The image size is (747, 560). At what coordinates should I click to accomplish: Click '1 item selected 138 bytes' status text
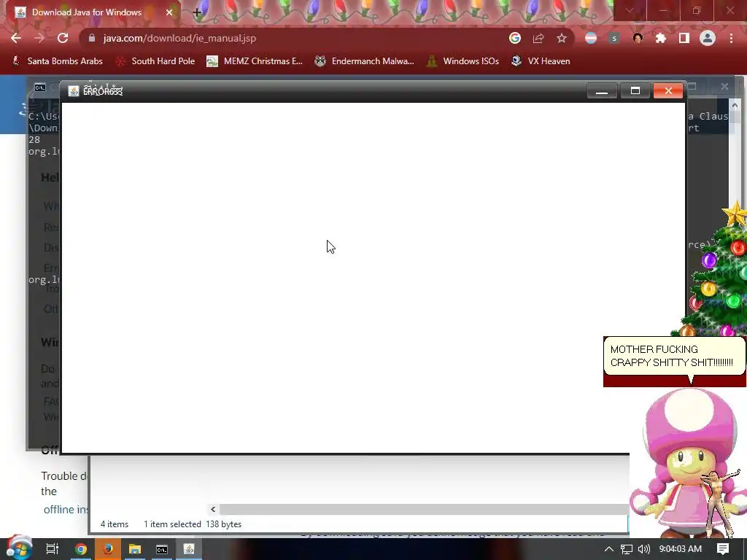tap(193, 524)
